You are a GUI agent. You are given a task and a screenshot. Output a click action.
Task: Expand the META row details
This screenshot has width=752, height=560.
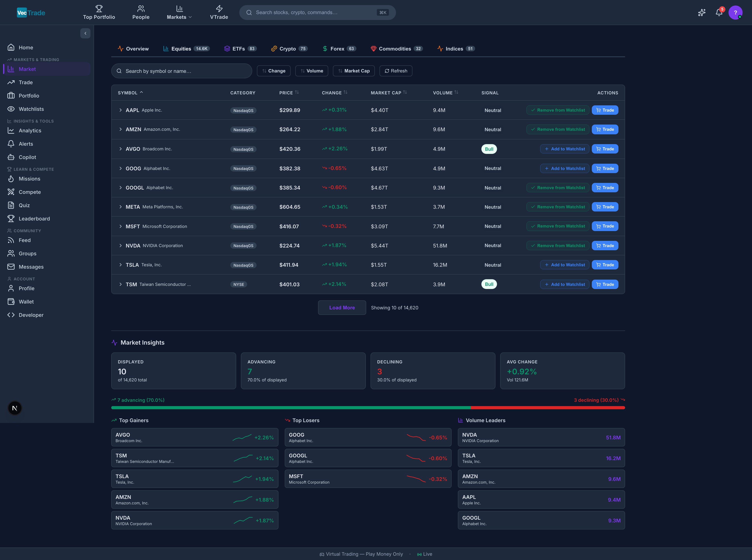coord(120,207)
